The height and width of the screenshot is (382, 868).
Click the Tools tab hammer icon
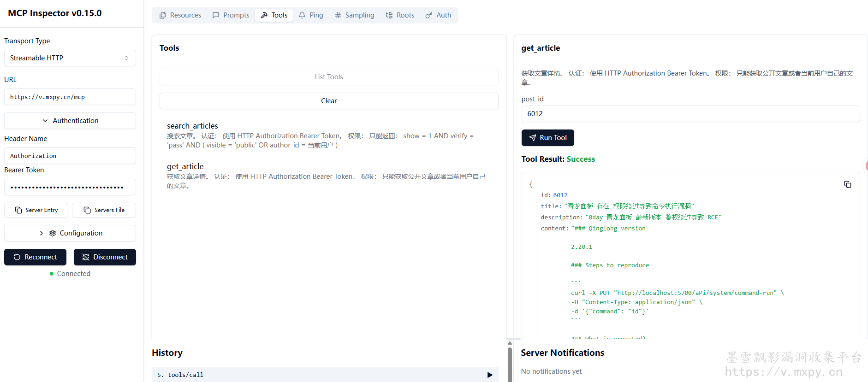[x=264, y=15]
